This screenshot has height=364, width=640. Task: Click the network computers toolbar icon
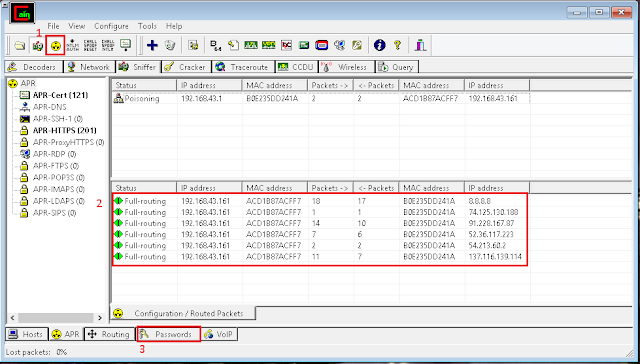coord(339,45)
